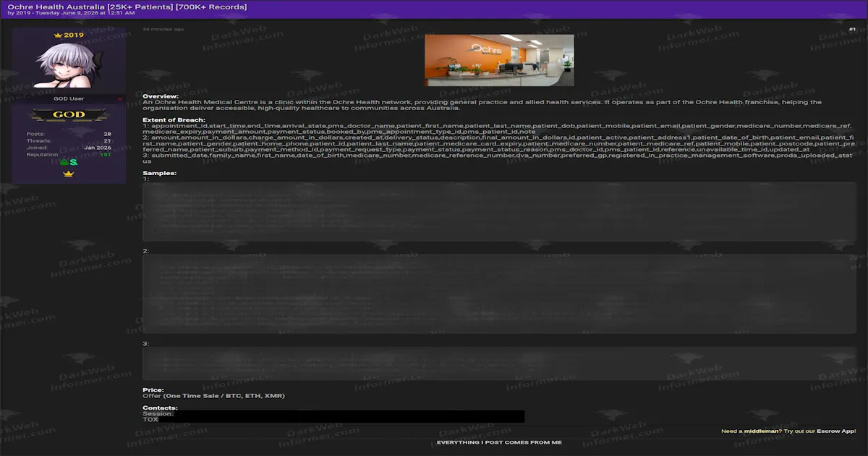The height and width of the screenshot is (456, 868).
Task: Click the blurred sample block 1
Action: coord(499,212)
